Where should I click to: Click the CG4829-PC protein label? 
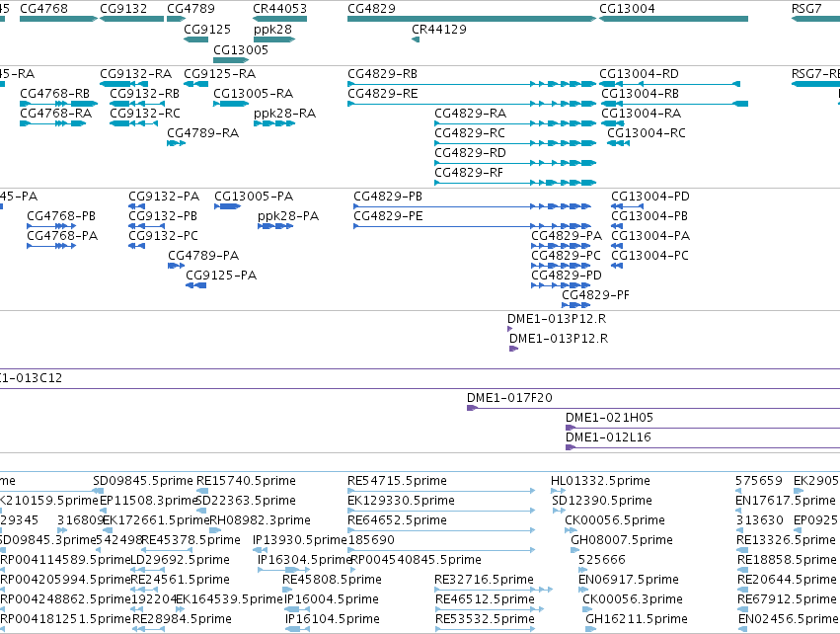(566, 256)
